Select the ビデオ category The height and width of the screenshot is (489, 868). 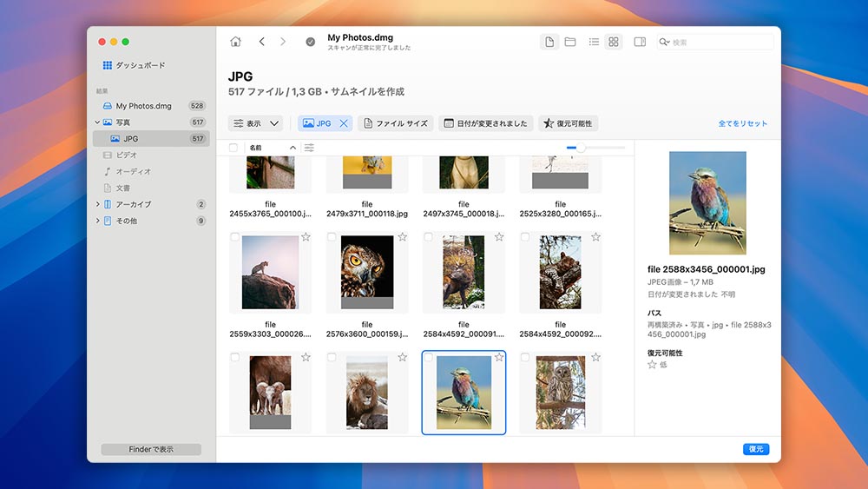pos(151,155)
